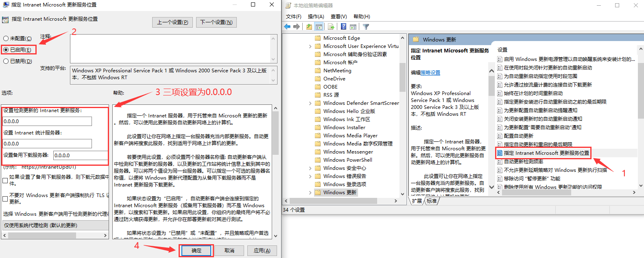Click the Up one level folder icon
The image size is (644, 258).
click(x=309, y=27)
